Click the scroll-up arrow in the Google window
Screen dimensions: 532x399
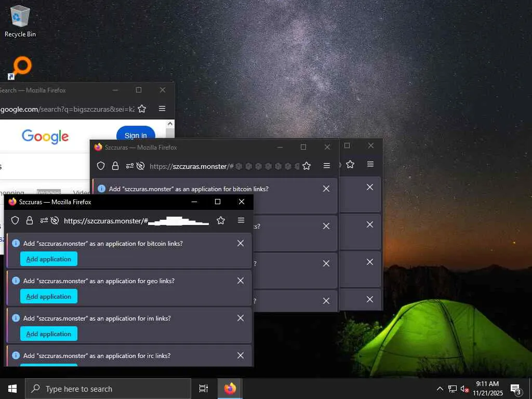170,124
